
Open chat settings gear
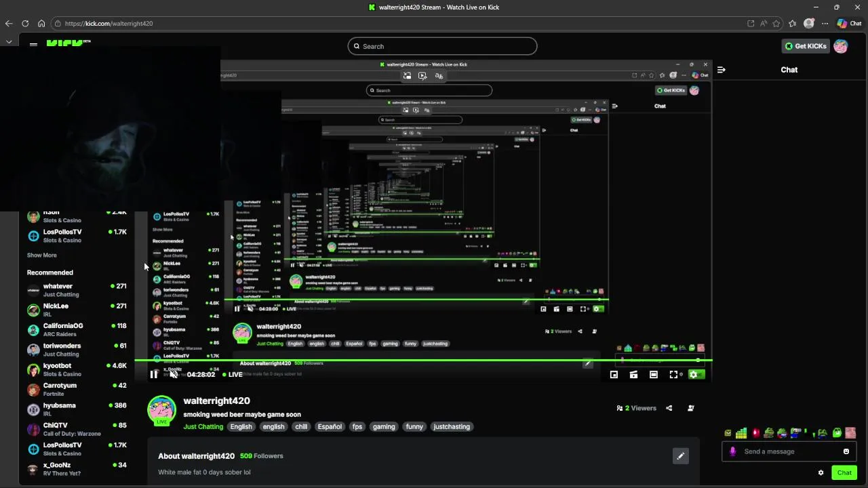click(x=821, y=472)
